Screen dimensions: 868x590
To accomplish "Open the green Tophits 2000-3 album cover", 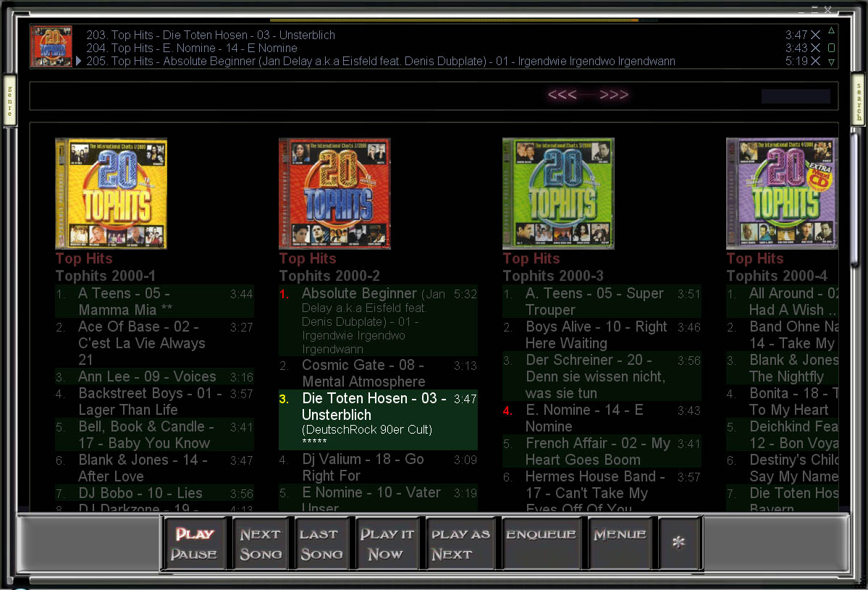I will tap(558, 193).
